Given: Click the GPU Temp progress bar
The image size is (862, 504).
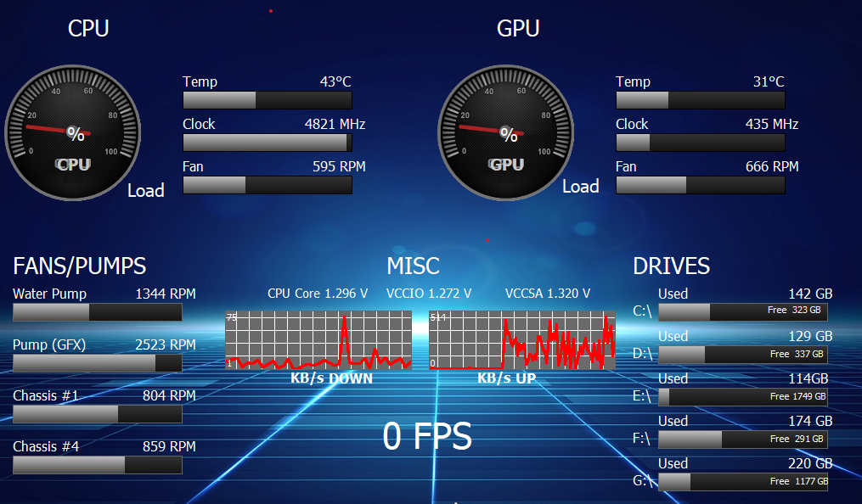Looking at the screenshot, I should coord(700,100).
